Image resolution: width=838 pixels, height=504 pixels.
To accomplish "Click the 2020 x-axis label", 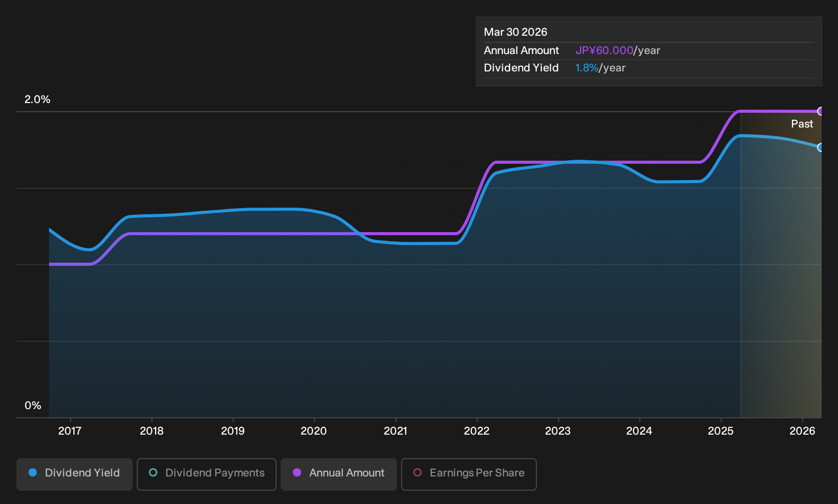I will coord(314,431).
